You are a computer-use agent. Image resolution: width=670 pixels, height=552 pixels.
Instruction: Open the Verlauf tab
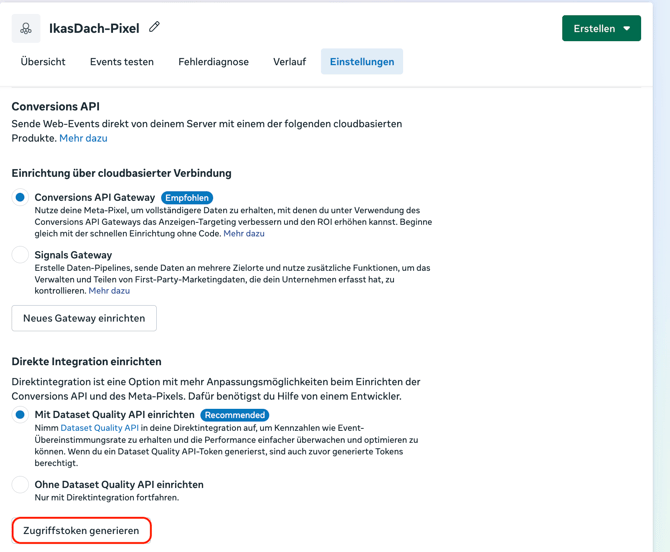point(289,62)
